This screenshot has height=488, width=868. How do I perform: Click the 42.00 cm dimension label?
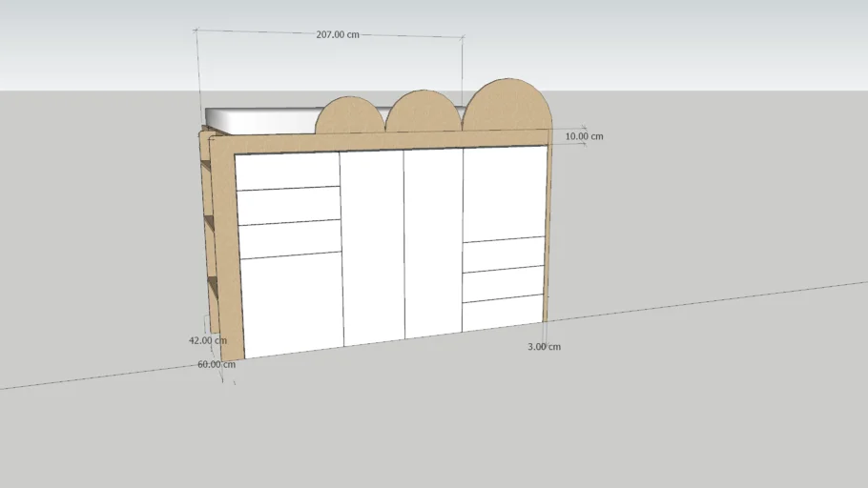point(207,339)
